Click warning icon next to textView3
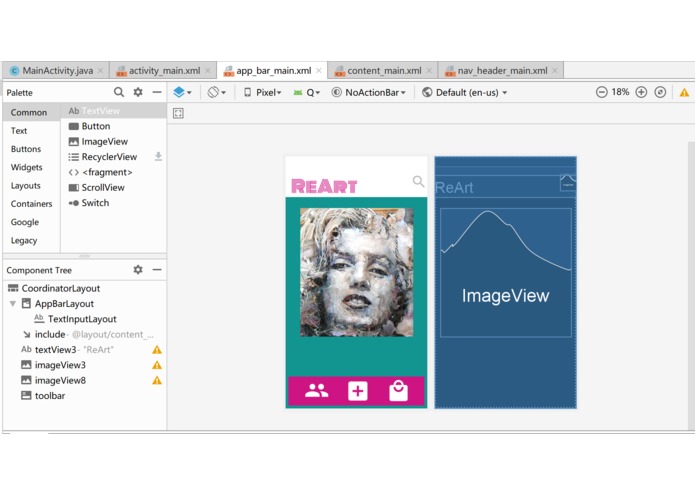 coord(157,350)
